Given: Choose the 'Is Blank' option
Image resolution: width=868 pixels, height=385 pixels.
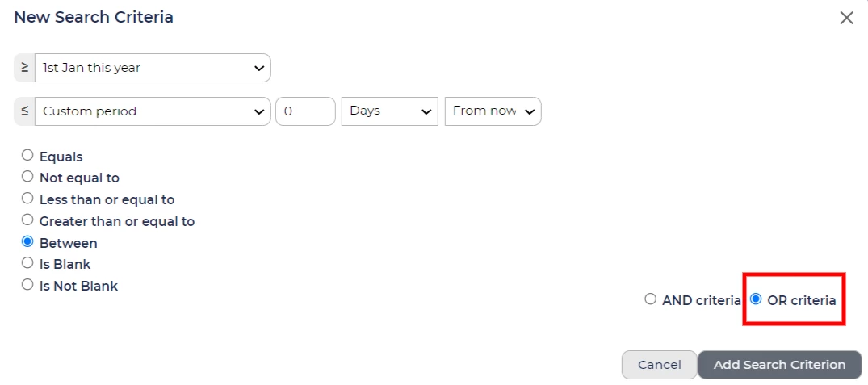Looking at the screenshot, I should tap(28, 263).
